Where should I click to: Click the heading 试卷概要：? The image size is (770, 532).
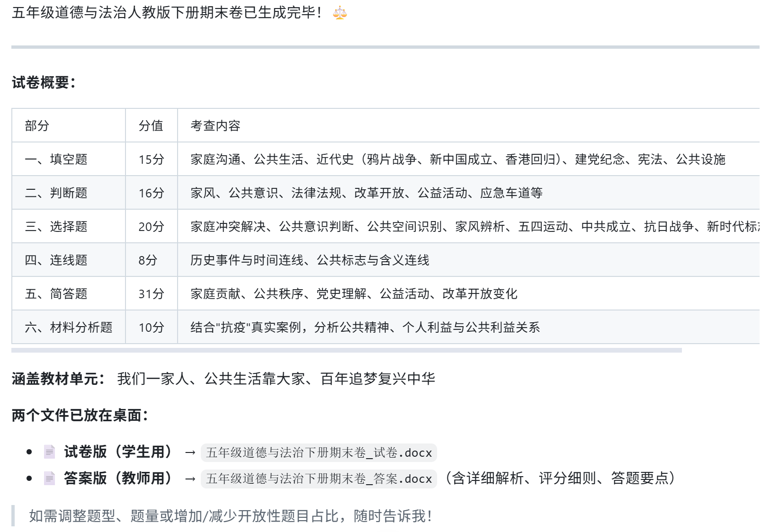44,82
